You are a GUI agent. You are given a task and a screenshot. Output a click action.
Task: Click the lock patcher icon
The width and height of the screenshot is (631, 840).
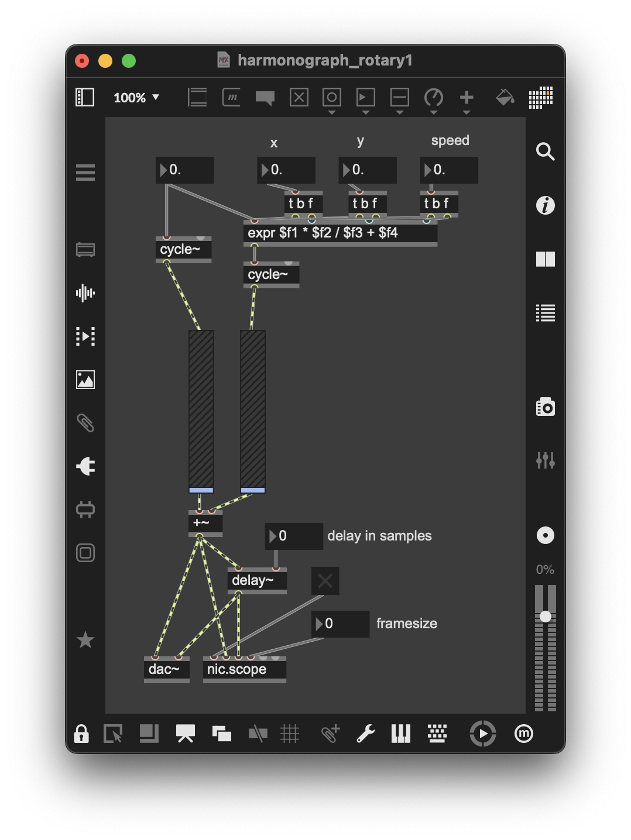81,734
